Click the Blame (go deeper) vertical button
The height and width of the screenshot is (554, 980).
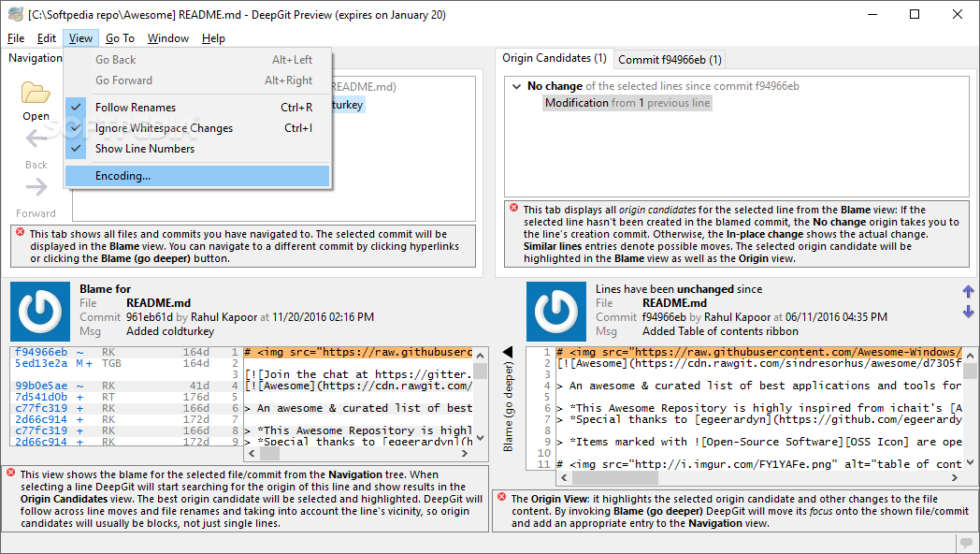[508, 406]
